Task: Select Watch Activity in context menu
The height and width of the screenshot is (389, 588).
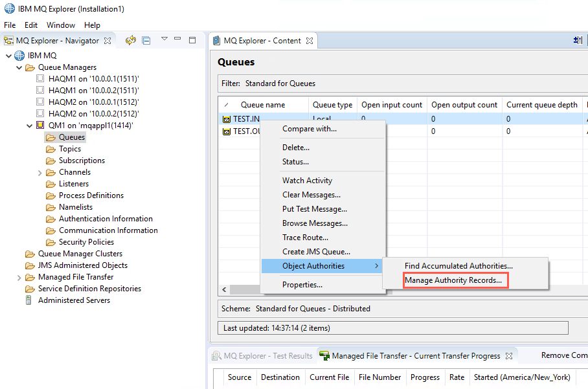Action: (x=307, y=180)
